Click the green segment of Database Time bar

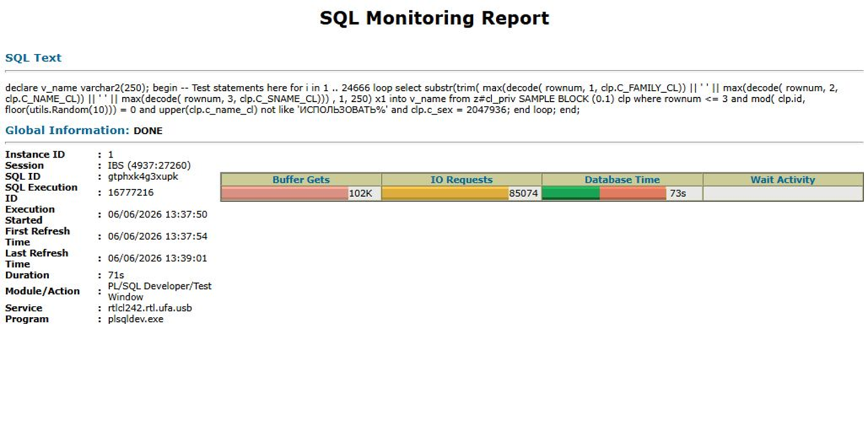571,193
